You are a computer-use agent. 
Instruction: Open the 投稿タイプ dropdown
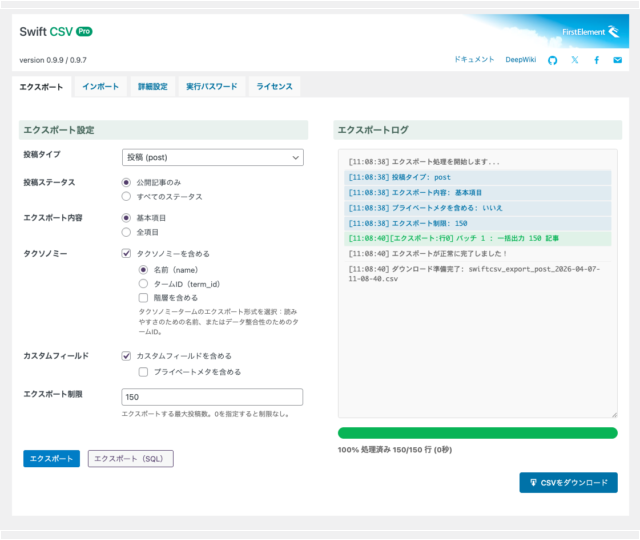tap(212, 157)
